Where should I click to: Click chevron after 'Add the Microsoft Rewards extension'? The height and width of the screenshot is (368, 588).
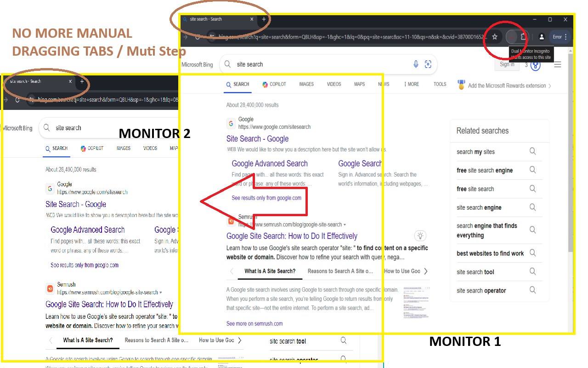[x=550, y=86]
